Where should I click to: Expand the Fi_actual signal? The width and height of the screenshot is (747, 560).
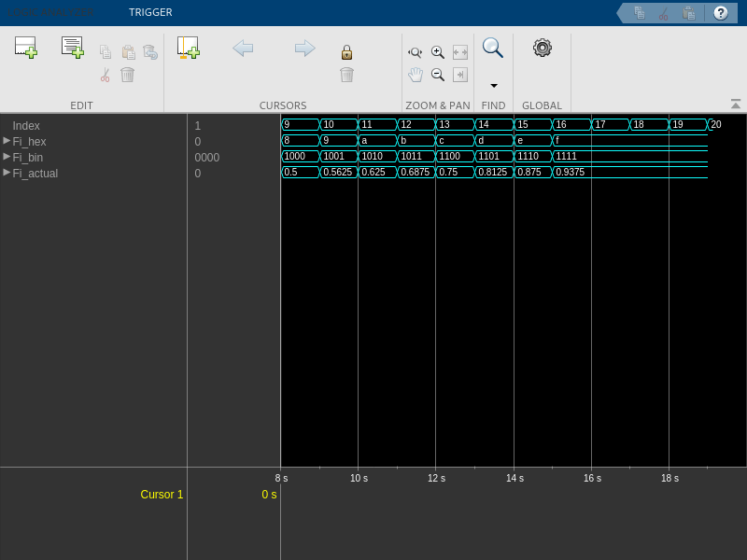(x=7, y=172)
